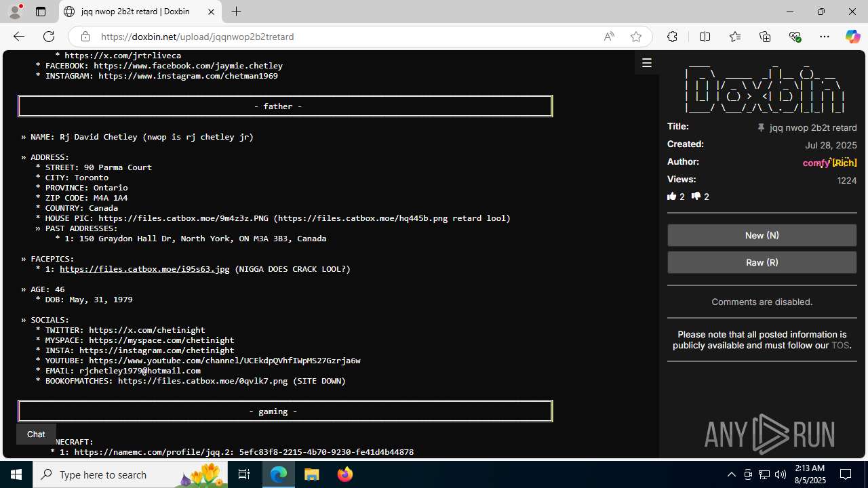The height and width of the screenshot is (488, 868).
Task: Open Browser essentials icon
Action: click(x=795, y=37)
